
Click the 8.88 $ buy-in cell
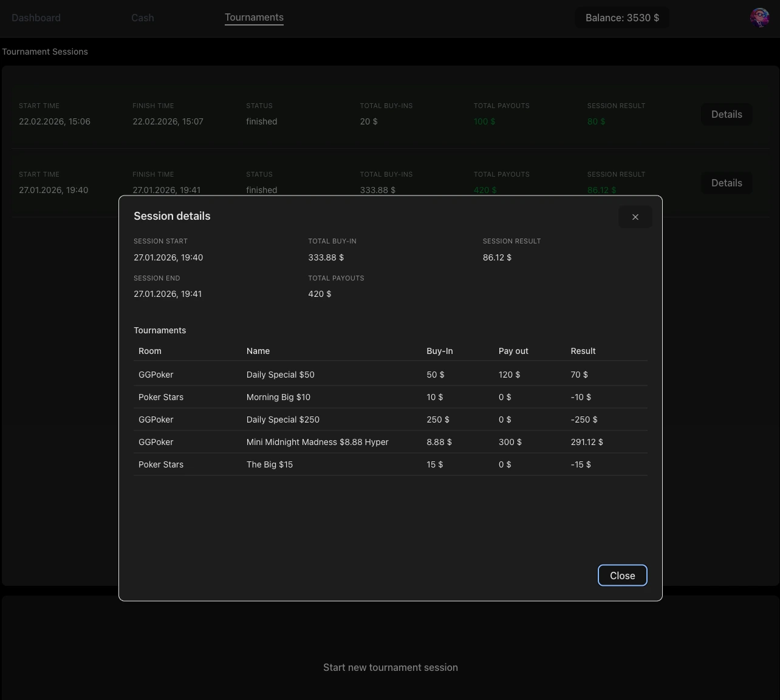[x=439, y=442]
